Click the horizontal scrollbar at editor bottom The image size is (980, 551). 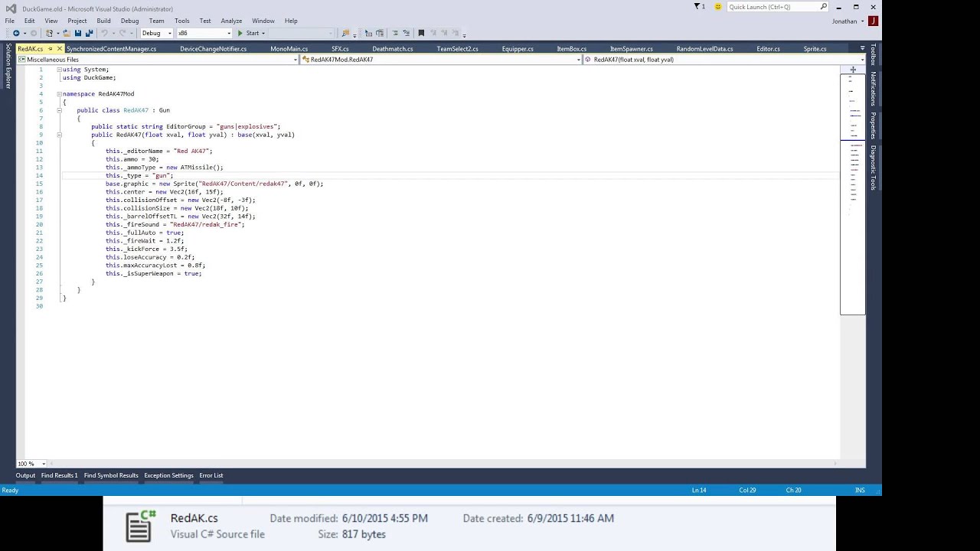click(x=444, y=464)
